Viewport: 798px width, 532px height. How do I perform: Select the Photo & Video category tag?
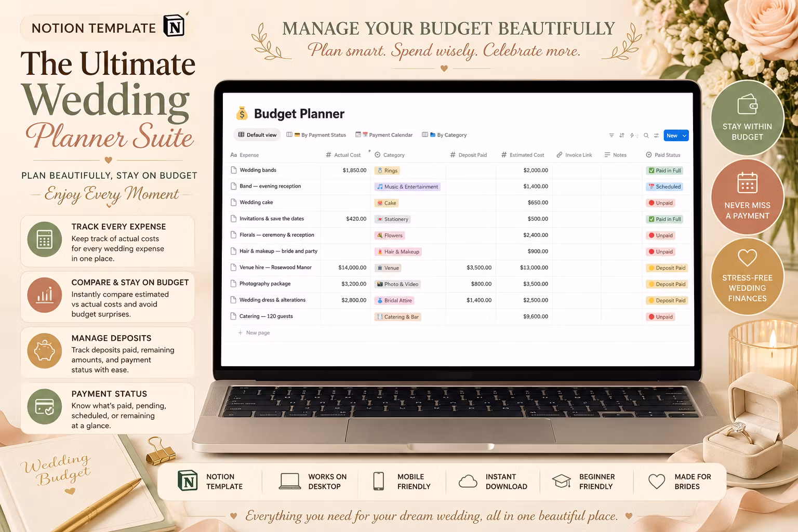398,284
